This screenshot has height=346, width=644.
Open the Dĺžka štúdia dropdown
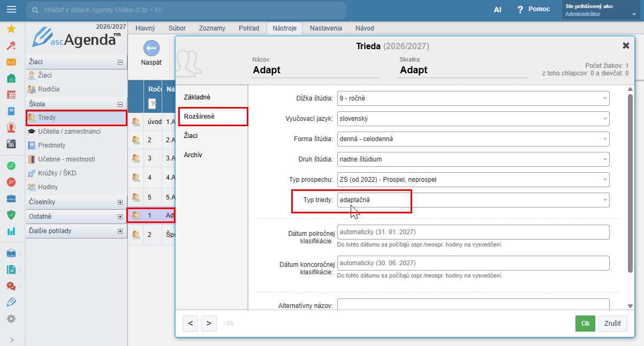click(x=473, y=98)
